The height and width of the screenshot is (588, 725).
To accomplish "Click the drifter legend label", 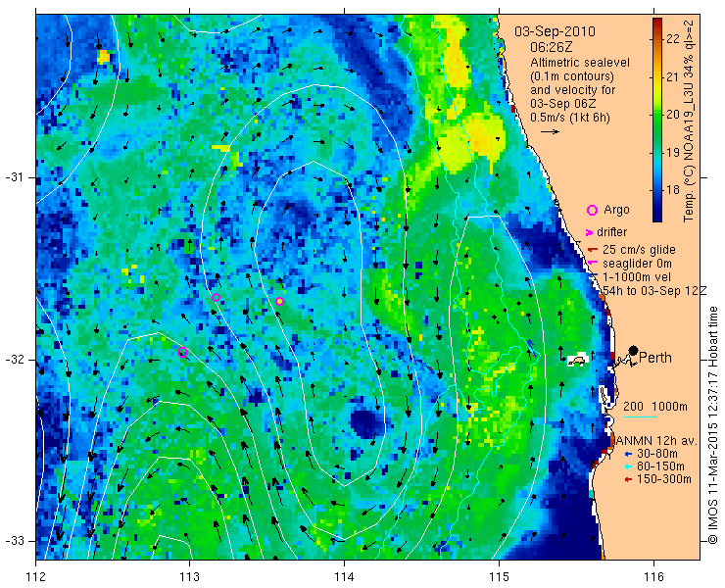I will 611,232.
